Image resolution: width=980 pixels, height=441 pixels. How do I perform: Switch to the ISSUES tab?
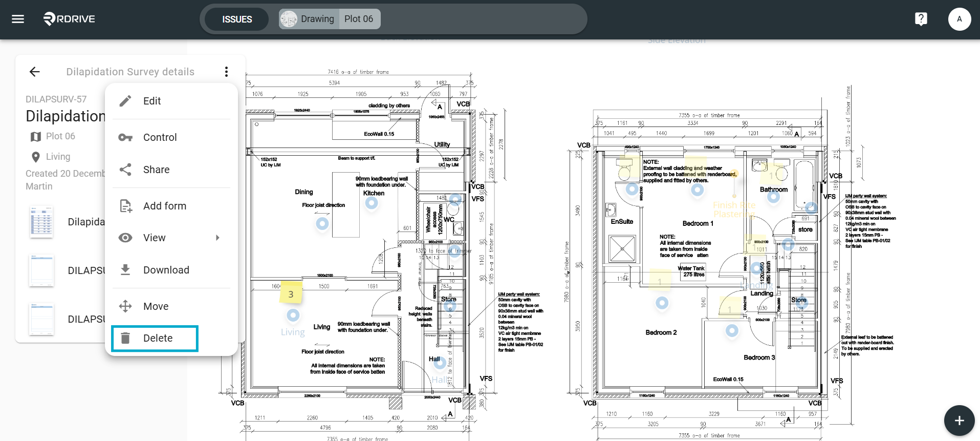[x=237, y=19]
